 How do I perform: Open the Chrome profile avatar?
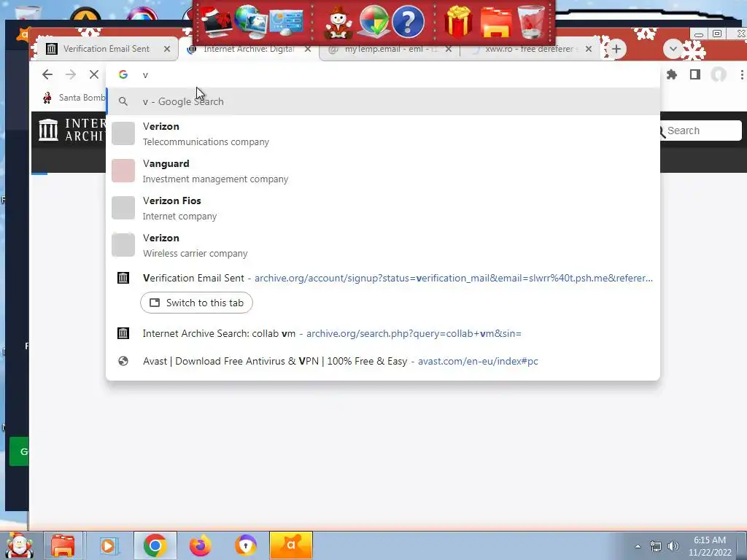click(x=719, y=74)
